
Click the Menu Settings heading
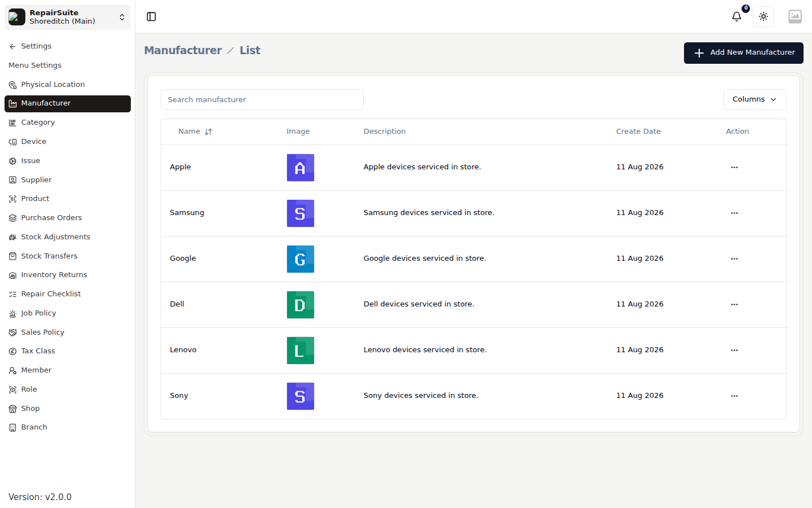click(x=35, y=65)
